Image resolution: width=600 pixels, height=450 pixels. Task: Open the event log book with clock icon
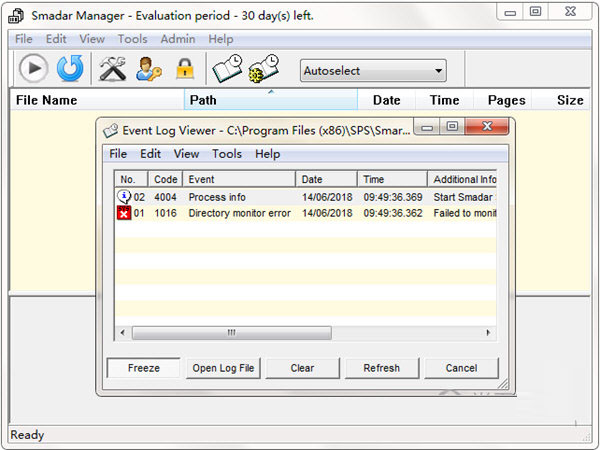(x=228, y=68)
